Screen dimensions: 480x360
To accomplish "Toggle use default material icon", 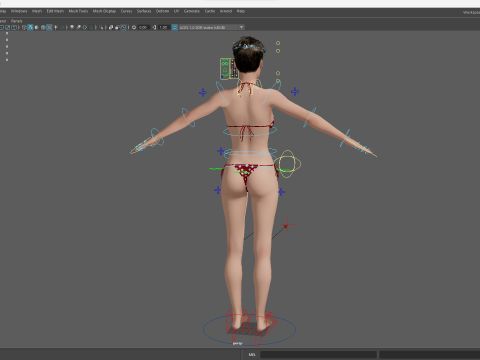I will pyautogui.click(x=36, y=27).
